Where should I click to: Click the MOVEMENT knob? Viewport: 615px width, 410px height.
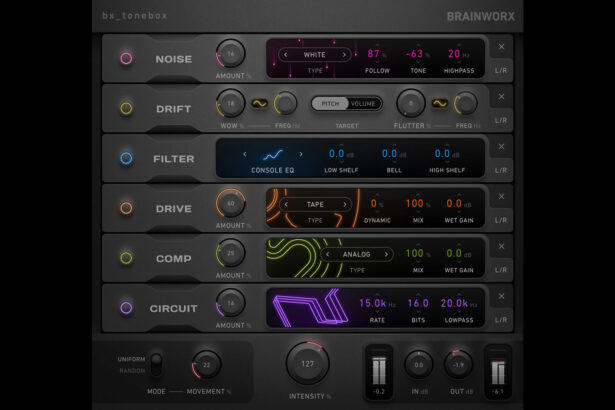pos(206,364)
